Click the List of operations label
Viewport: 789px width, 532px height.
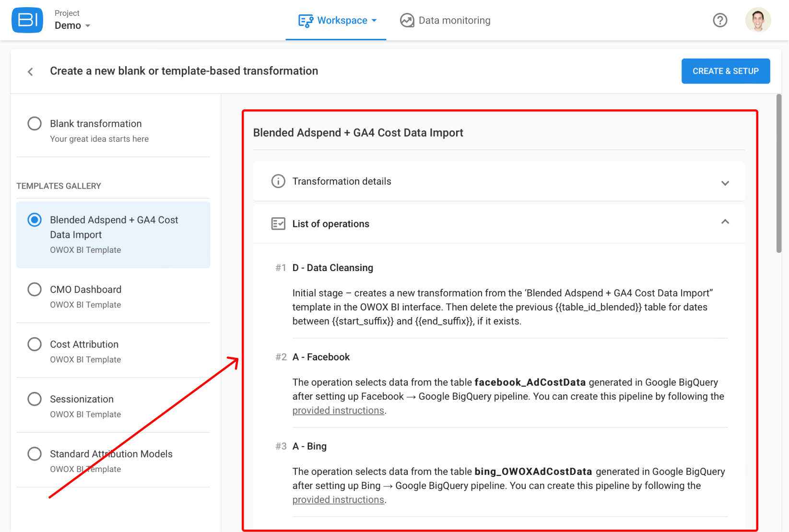(x=331, y=224)
